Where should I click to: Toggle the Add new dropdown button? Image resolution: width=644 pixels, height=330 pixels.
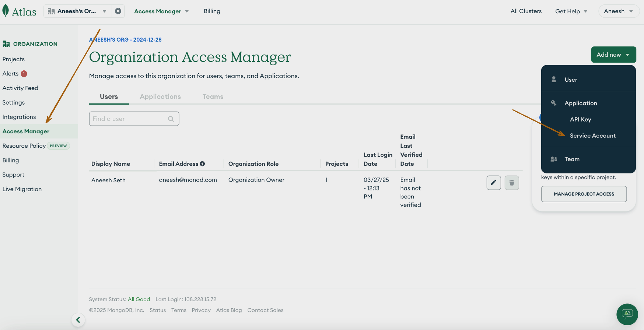[x=613, y=55]
